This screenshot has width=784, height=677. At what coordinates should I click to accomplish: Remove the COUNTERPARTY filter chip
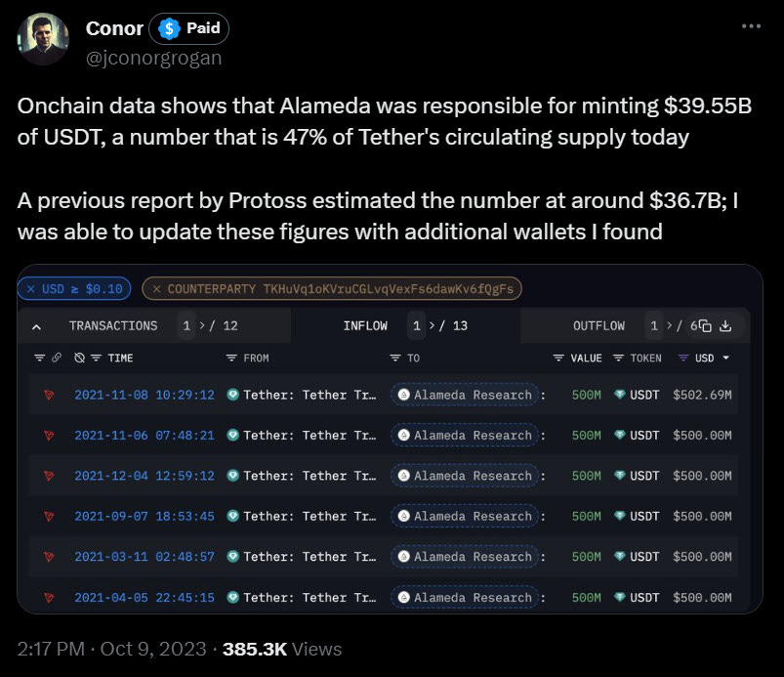[x=156, y=289]
